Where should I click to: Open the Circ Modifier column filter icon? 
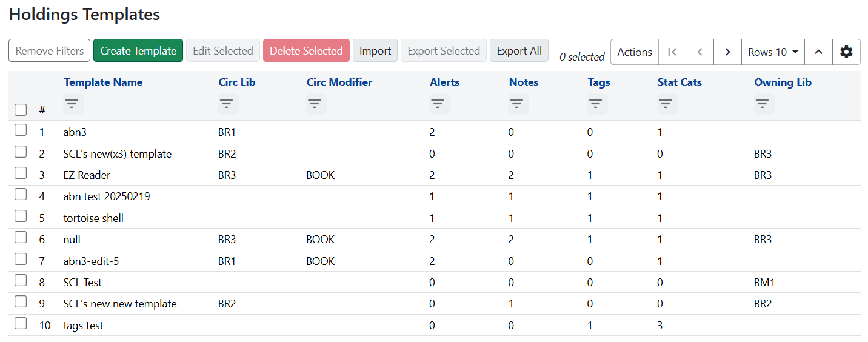(x=315, y=104)
